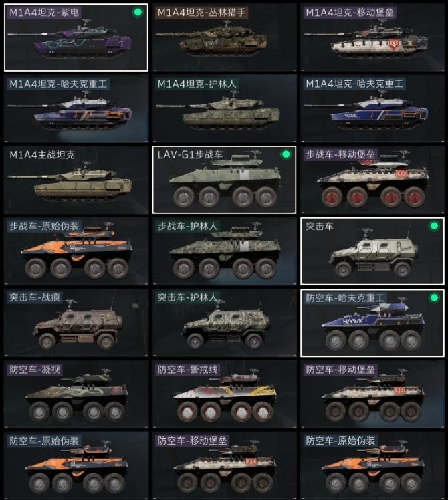Pick the M1A4坦克-移动堡垒 tank skin
This screenshot has width=448, height=500.
pyautogui.click(x=372, y=37)
